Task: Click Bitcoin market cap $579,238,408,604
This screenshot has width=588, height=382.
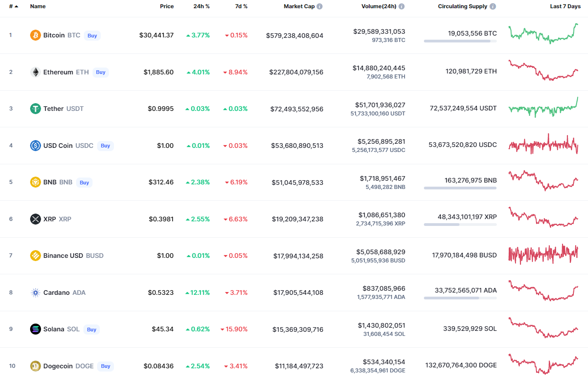Action: [295, 35]
